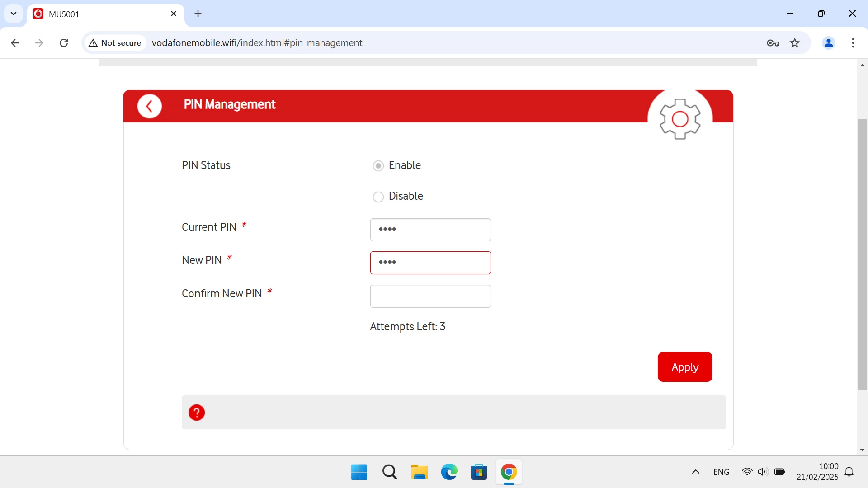Click the Confirm New PIN input field
Screen dimensions: 868x488
coord(430,296)
